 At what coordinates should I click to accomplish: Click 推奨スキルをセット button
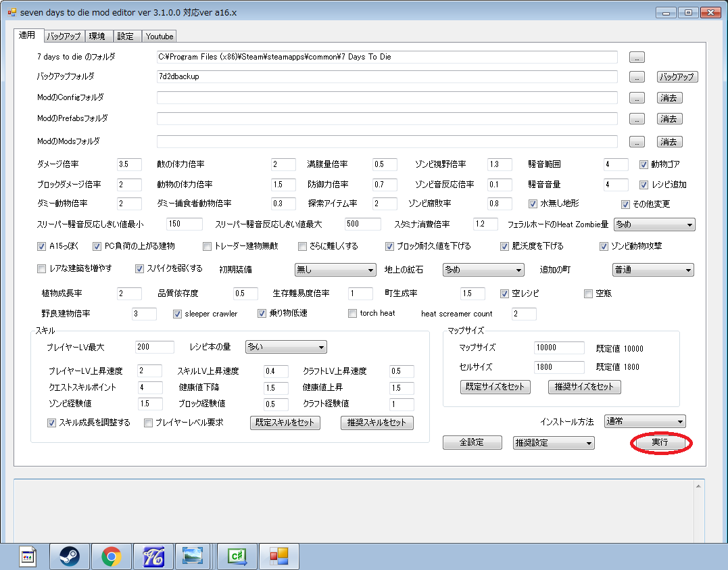pos(377,423)
